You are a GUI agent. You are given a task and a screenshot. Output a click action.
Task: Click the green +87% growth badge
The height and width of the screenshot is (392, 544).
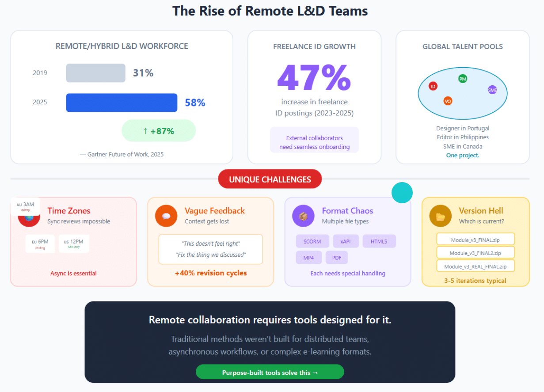pos(159,131)
